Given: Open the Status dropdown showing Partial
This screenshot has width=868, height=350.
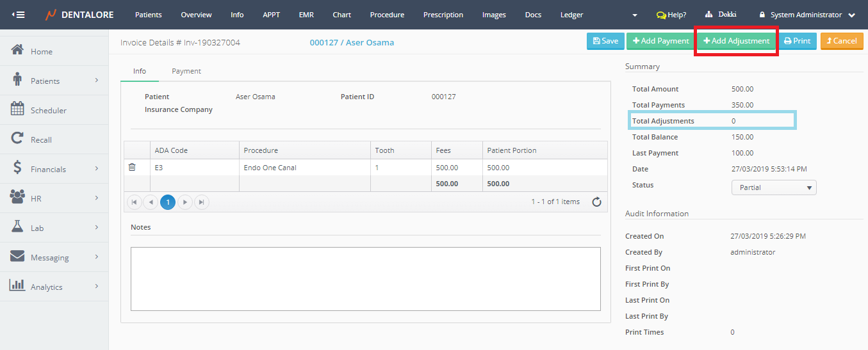Looking at the screenshot, I should pyautogui.click(x=774, y=188).
